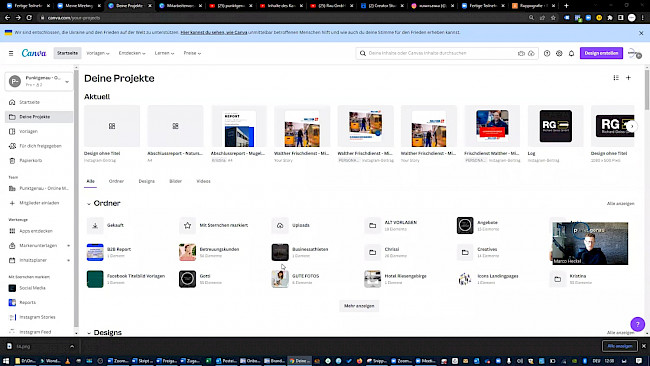Open Für dich freigegeben in the sidebar
Screen dimensions: 650x366
(39, 146)
